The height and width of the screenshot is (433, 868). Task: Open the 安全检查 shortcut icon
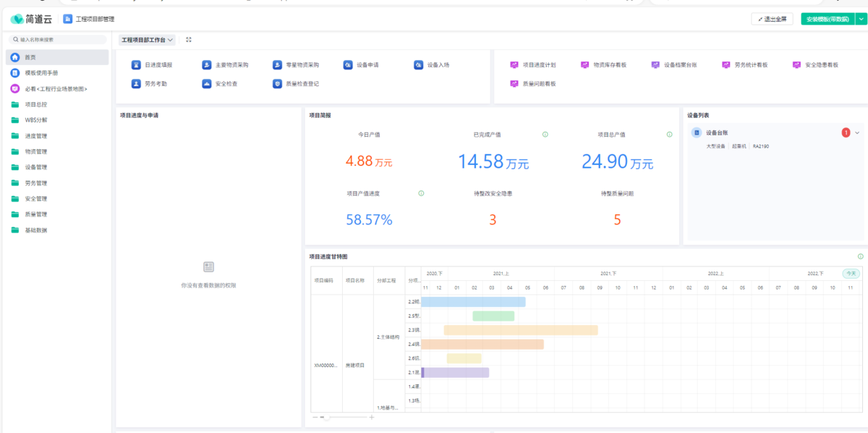207,84
